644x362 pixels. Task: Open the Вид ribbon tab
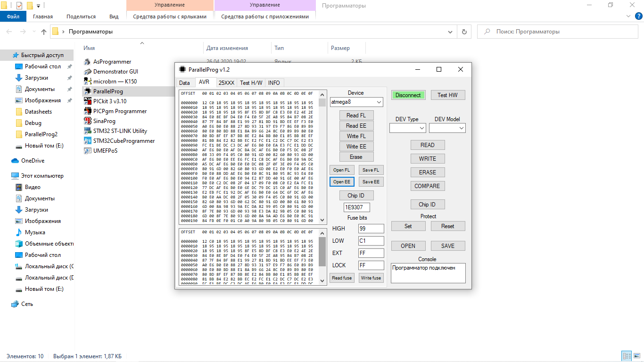[x=114, y=16]
